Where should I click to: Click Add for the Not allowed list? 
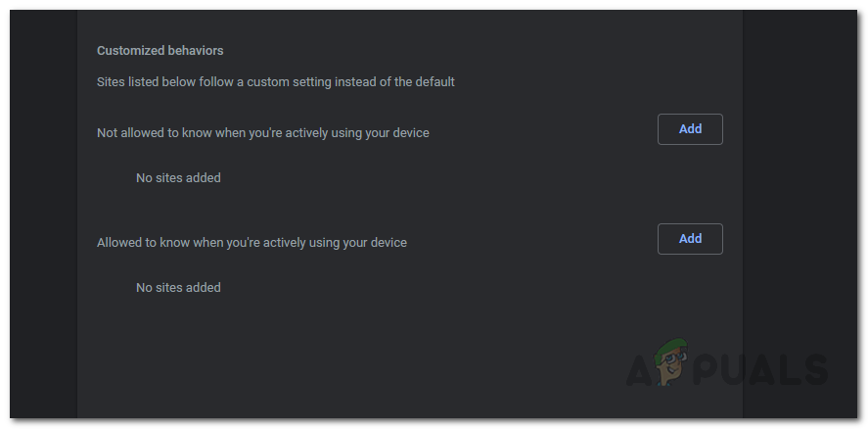(x=690, y=129)
